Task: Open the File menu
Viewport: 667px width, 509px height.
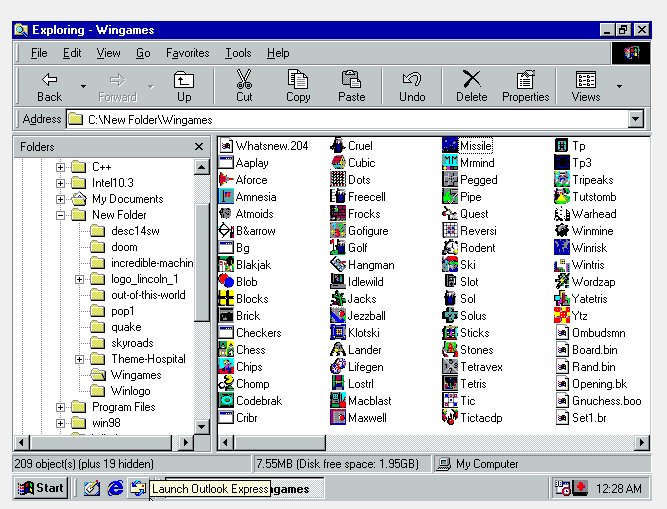Action: [x=39, y=53]
